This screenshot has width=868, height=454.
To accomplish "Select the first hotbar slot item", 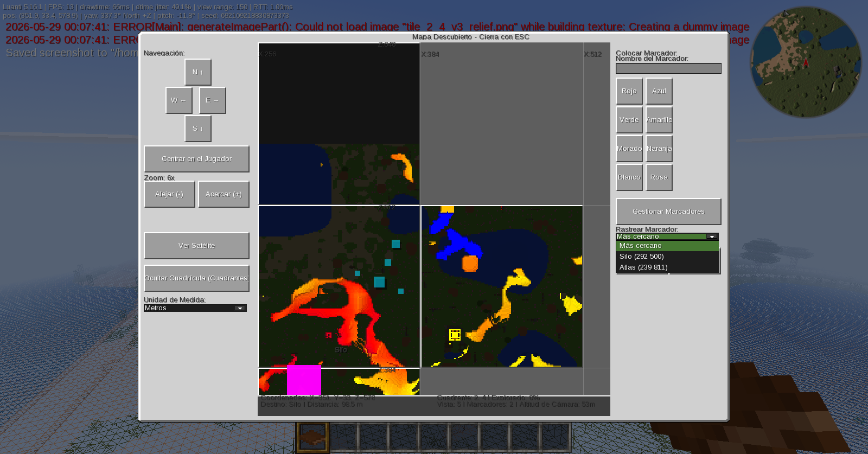I will [312, 437].
